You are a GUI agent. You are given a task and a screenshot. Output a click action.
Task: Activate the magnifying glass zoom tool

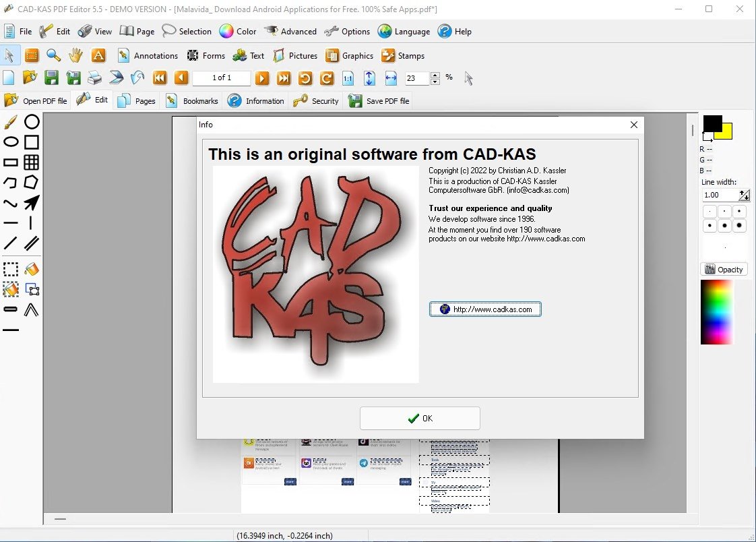click(53, 55)
